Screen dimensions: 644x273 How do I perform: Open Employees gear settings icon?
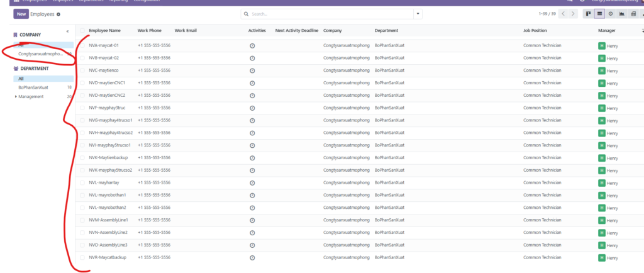pos(58,14)
